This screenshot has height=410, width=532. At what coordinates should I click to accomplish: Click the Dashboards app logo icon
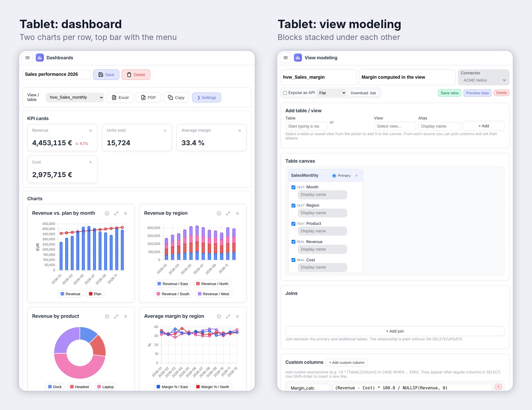tap(40, 58)
